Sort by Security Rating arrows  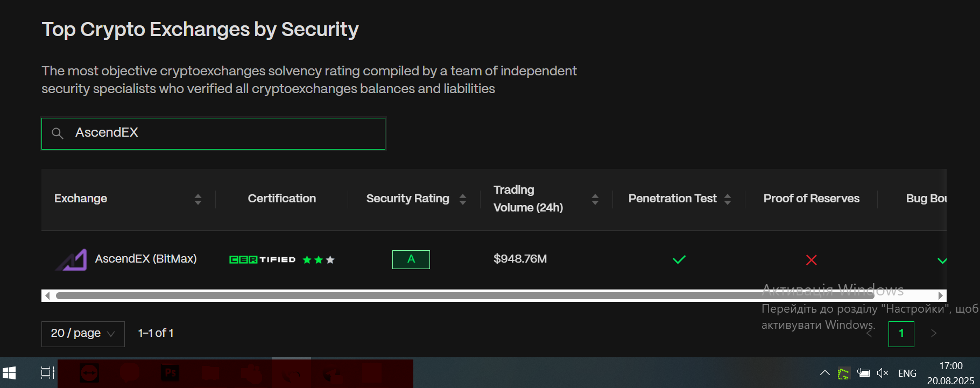click(463, 199)
